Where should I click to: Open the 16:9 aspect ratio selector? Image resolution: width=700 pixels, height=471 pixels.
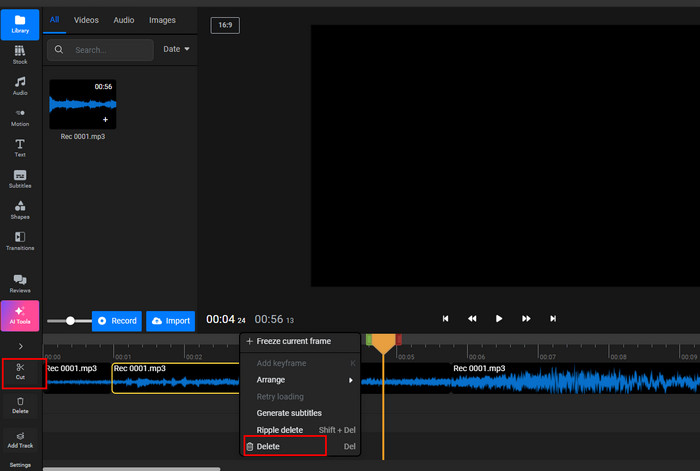[x=225, y=25]
